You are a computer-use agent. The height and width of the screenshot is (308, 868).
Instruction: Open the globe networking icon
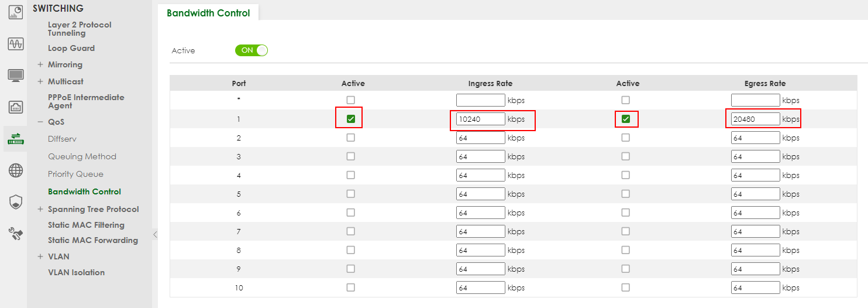pos(15,170)
